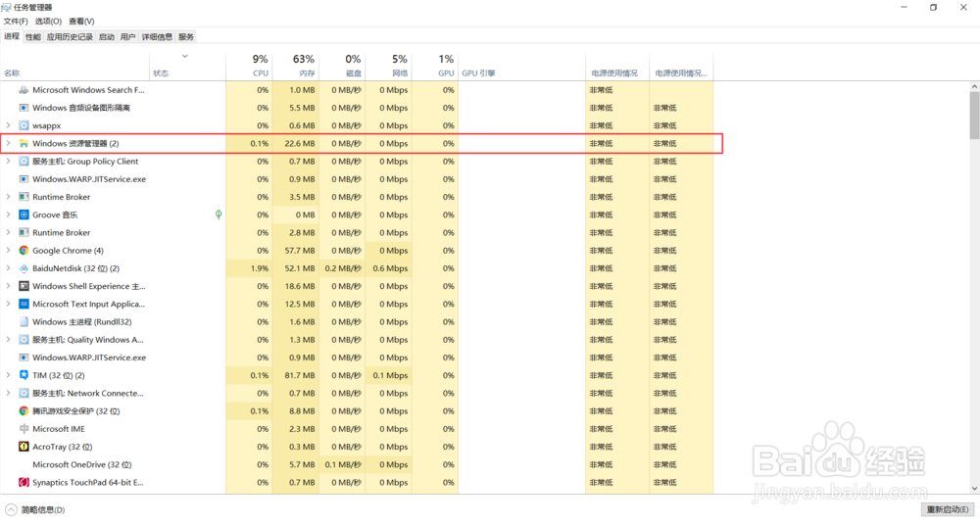Sort by the 状态 column header
Screen dimensions: 980x525
pos(187,65)
